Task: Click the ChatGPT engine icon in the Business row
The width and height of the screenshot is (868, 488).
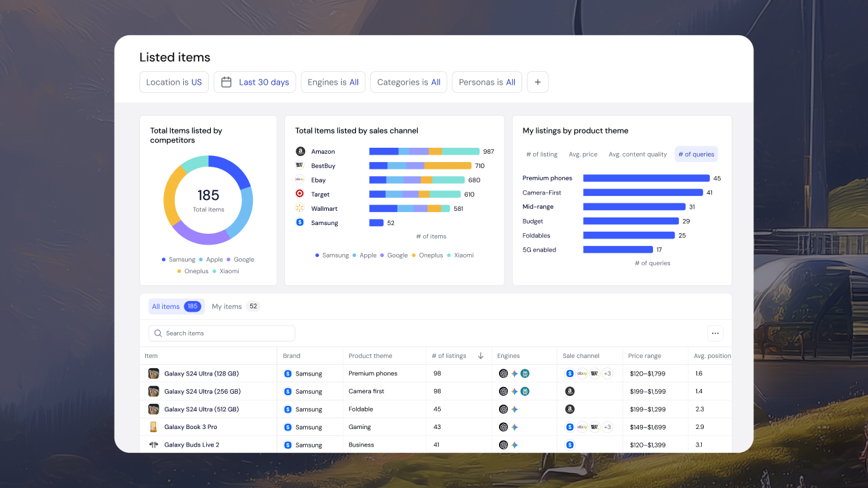Action: (503, 445)
